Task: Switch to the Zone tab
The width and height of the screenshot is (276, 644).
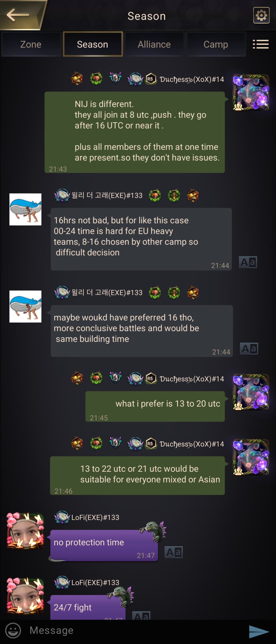Action: [x=31, y=44]
